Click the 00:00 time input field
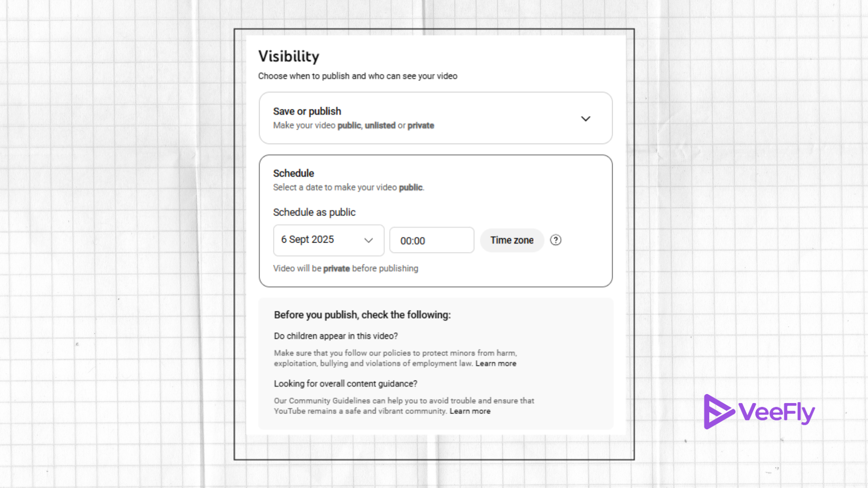 (431, 240)
